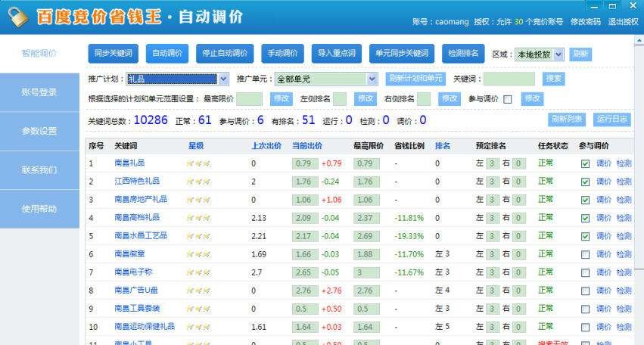Screen dimensions: 644x345
Task: Open keyword link 南昌运动保健礼品
Action: [145, 327]
